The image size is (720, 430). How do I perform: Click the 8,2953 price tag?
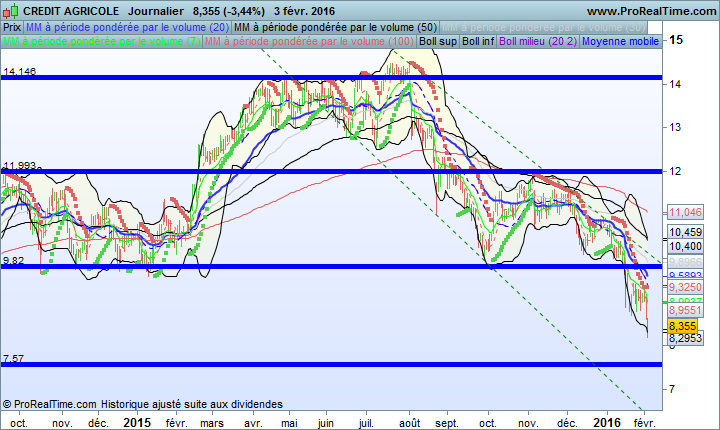(685, 339)
